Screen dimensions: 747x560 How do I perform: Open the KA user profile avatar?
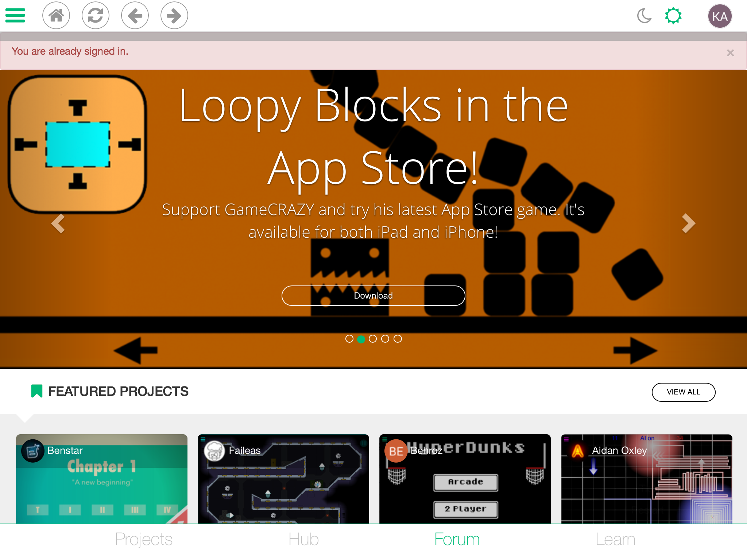tap(720, 16)
